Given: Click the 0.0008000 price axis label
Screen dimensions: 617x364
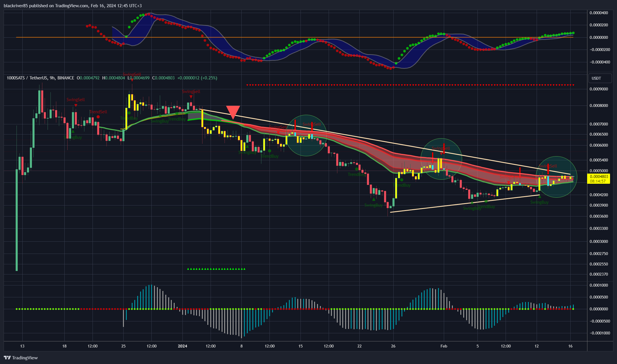Looking at the screenshot, I should coord(599,105).
